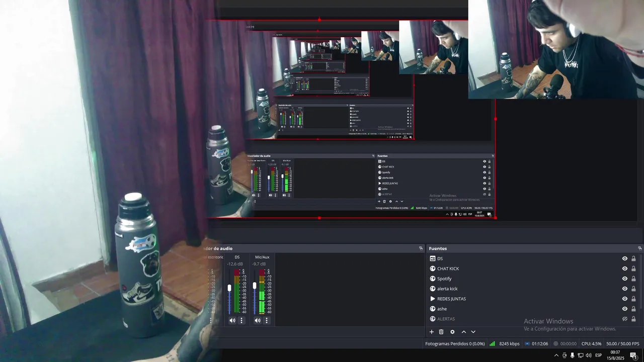This screenshot has width=644, height=362.
Task: Hide the ashe source with its eye
Action: click(x=625, y=309)
